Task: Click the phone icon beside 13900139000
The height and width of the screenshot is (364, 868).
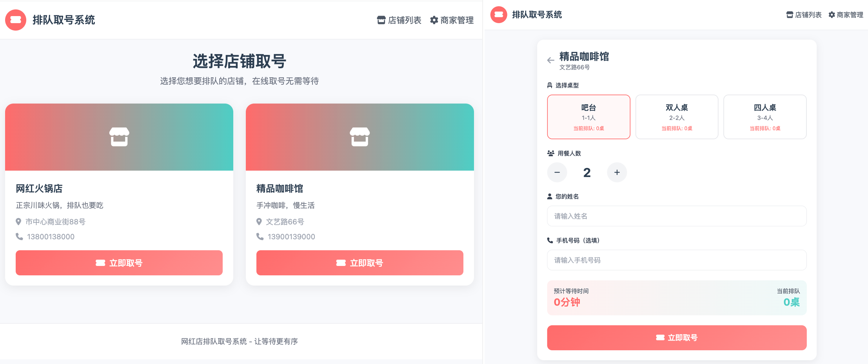Action: [260, 237]
